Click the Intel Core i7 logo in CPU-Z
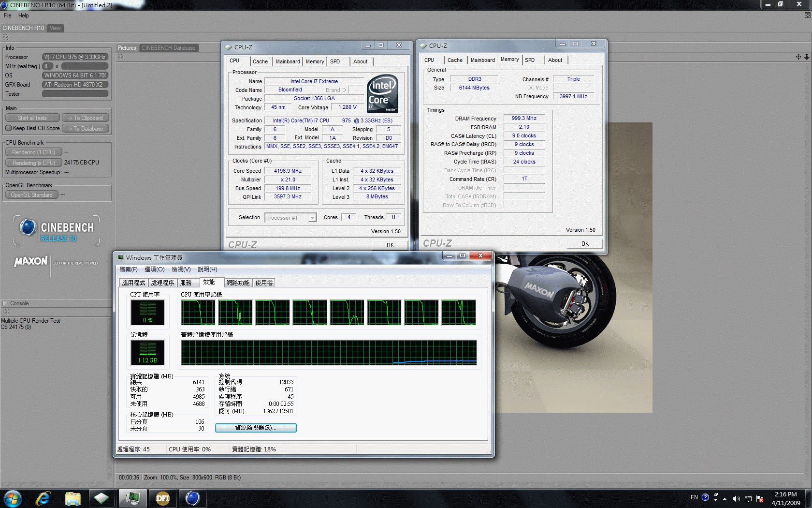This screenshot has height=508, width=812. (383, 94)
